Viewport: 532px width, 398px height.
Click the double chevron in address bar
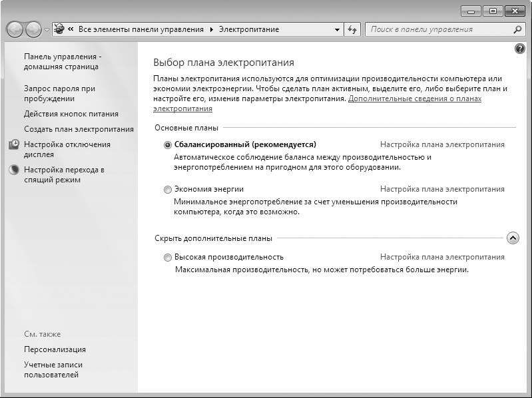pos(71,29)
